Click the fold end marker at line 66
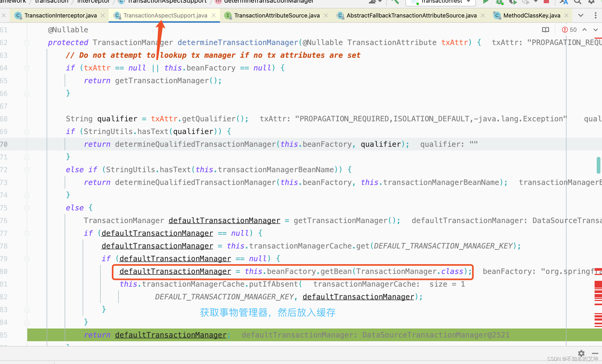602x364 pixels. (x=27, y=93)
